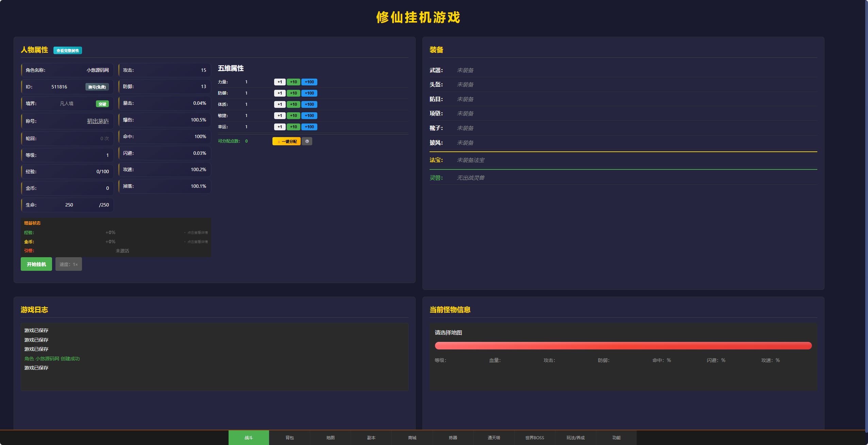Open the 通天塔 tower tab
This screenshot has height=445, width=868.
pos(494,438)
